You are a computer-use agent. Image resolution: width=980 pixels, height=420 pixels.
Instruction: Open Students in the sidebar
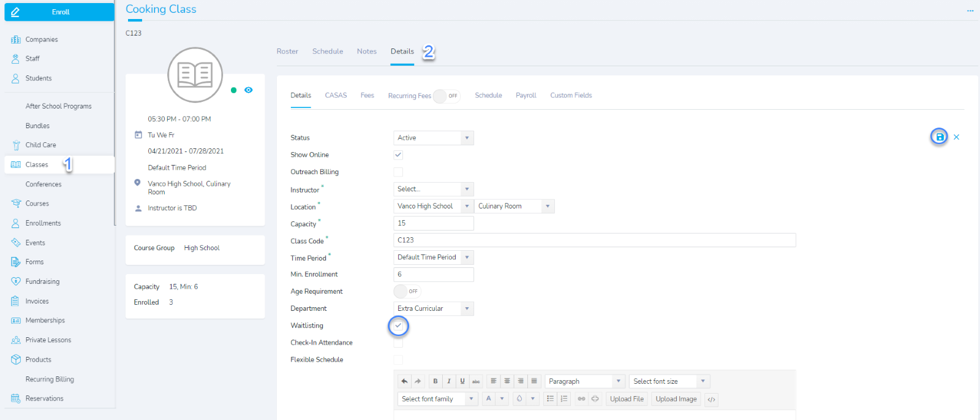[x=39, y=78]
